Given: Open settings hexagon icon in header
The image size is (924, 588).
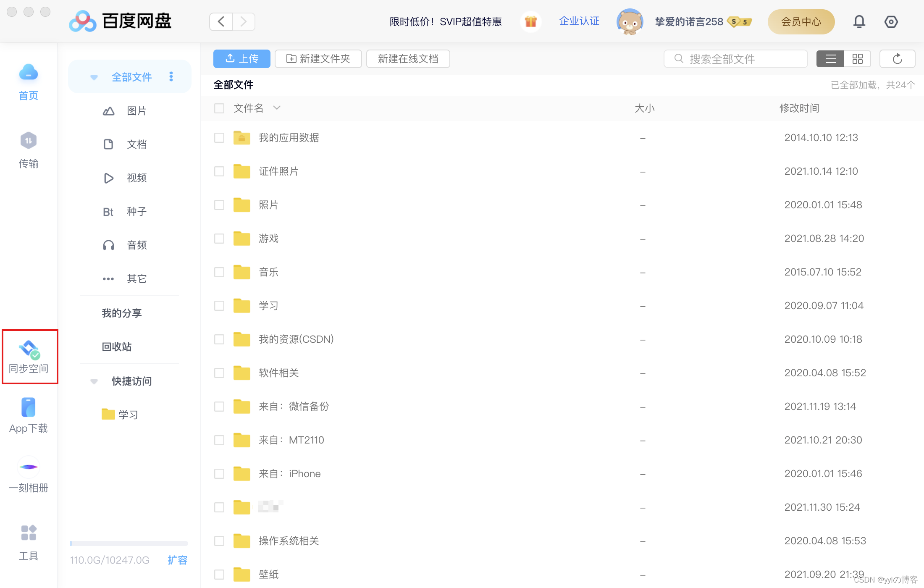Looking at the screenshot, I should click(x=891, y=21).
